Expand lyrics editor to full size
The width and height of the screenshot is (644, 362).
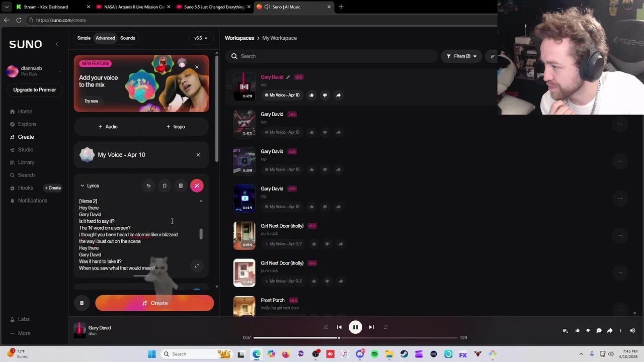tap(197, 266)
